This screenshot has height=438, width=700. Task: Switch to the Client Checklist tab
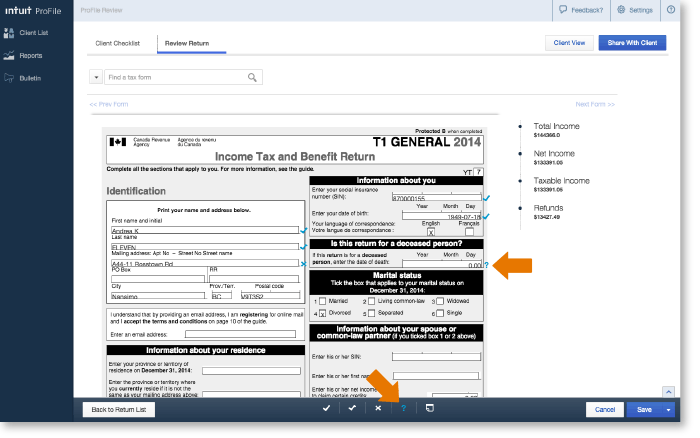click(117, 43)
